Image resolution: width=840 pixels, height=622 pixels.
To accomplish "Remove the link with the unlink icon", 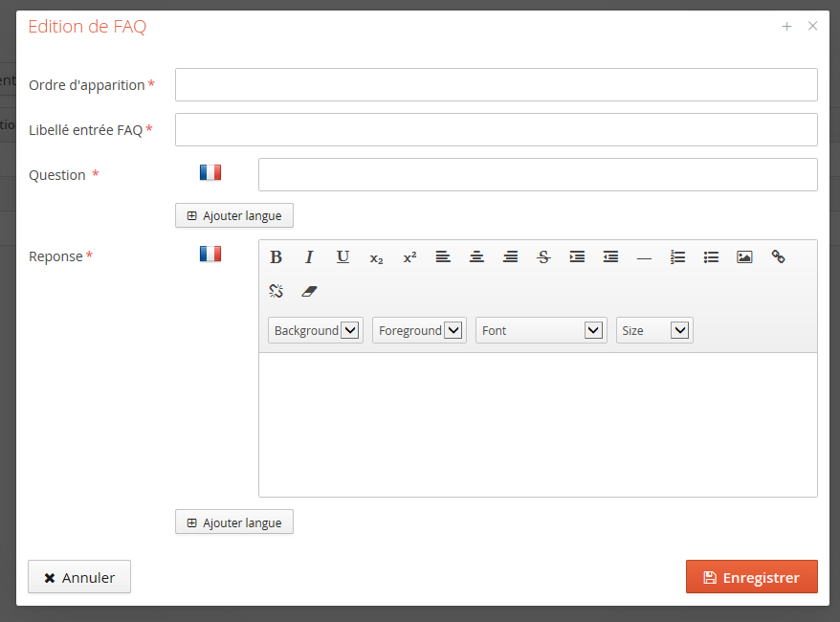I will 276,291.
